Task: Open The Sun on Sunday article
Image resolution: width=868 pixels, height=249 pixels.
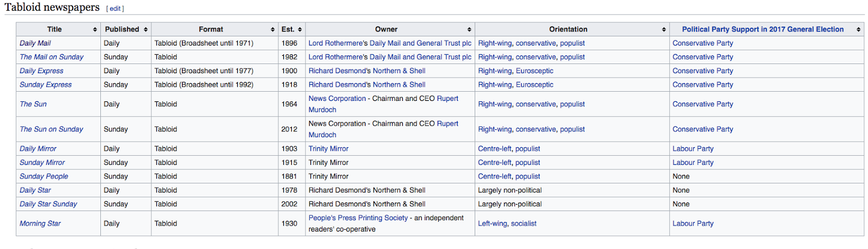Action: coord(52,129)
